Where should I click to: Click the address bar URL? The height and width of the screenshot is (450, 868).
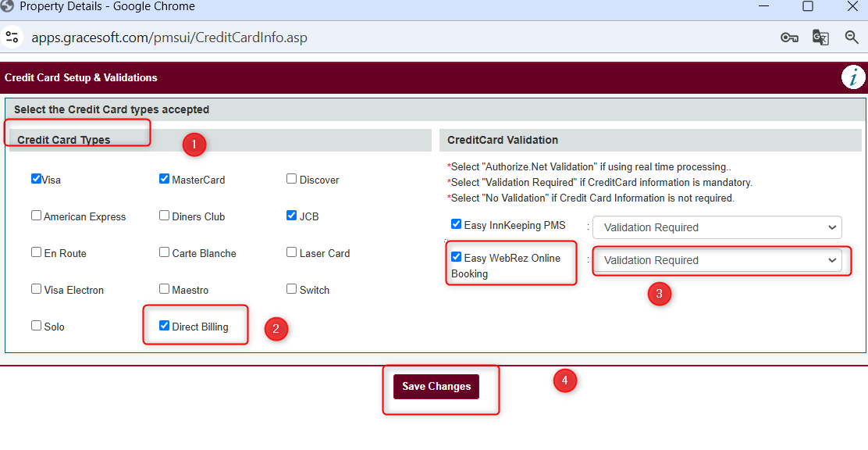click(175, 37)
